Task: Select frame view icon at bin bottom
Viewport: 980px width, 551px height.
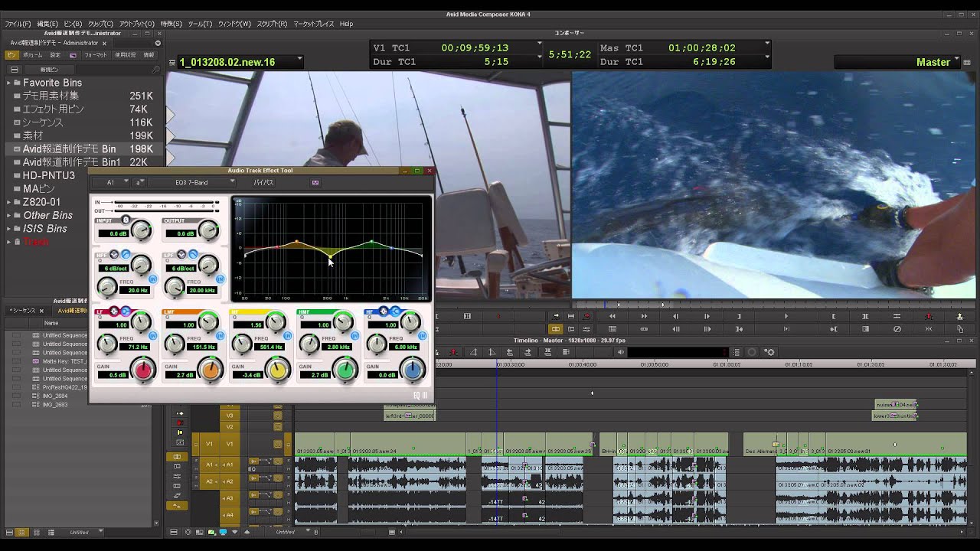Action: 37,533
